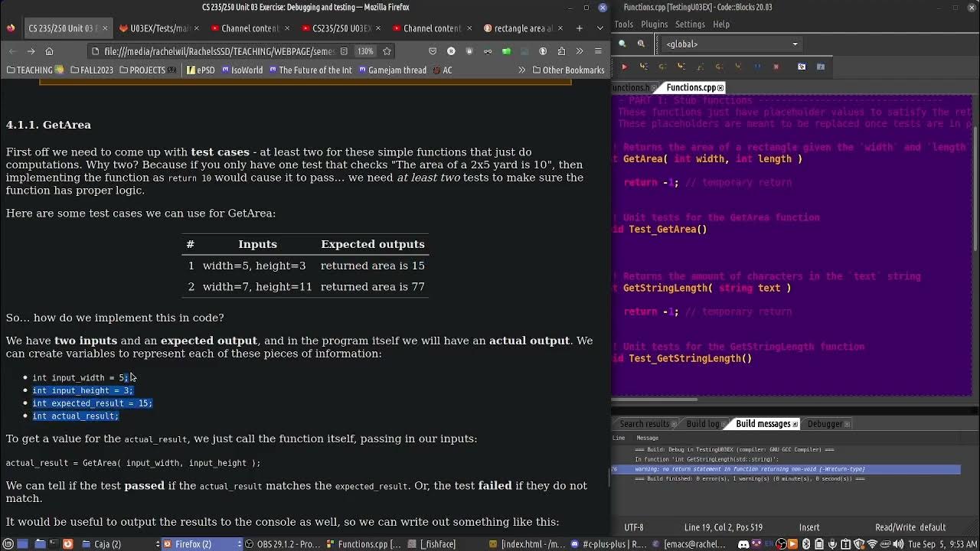Image resolution: width=980 pixels, height=551 pixels.
Task: Open Firefox extensions puzzle icon
Action: 561,51
